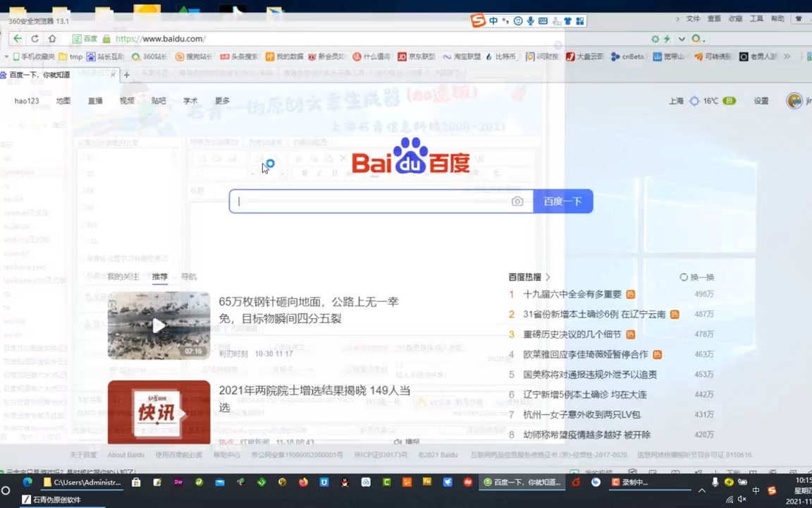Open the cnBeta bookmark
812x508 pixels.
(x=627, y=56)
